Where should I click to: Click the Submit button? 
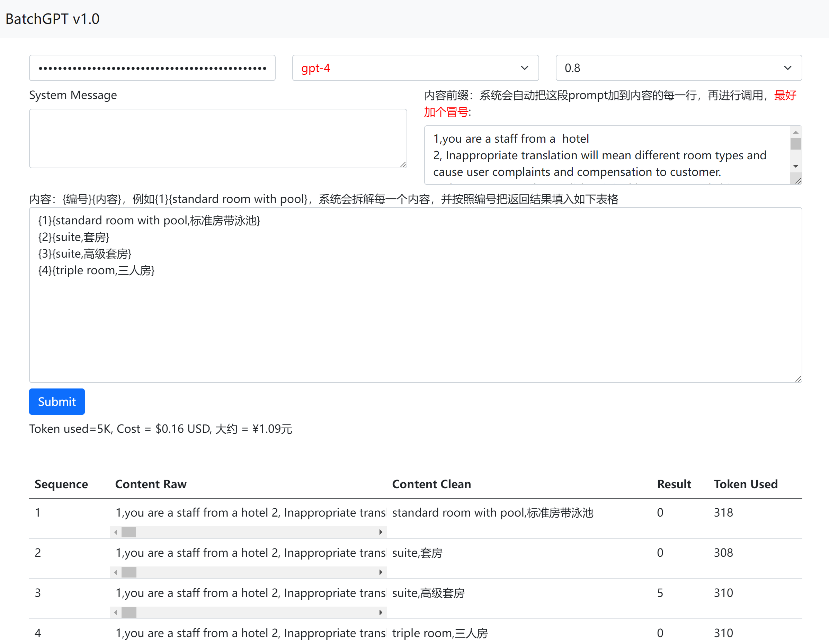tap(57, 401)
